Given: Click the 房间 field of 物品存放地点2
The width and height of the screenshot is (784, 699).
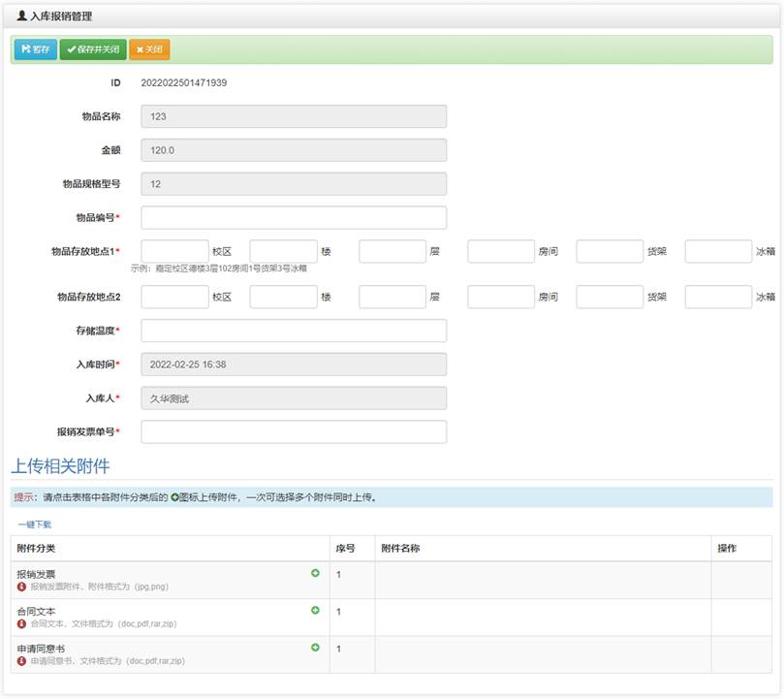Looking at the screenshot, I should click(x=501, y=297).
